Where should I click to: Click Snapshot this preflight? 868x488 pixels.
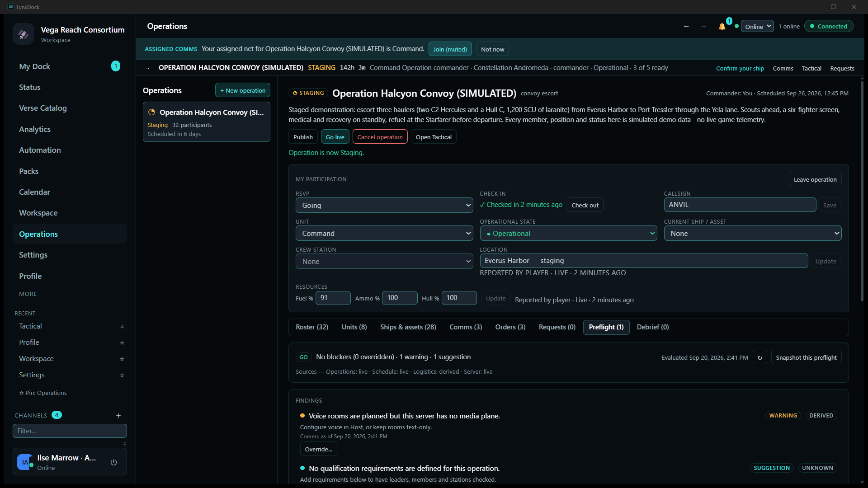[806, 357]
